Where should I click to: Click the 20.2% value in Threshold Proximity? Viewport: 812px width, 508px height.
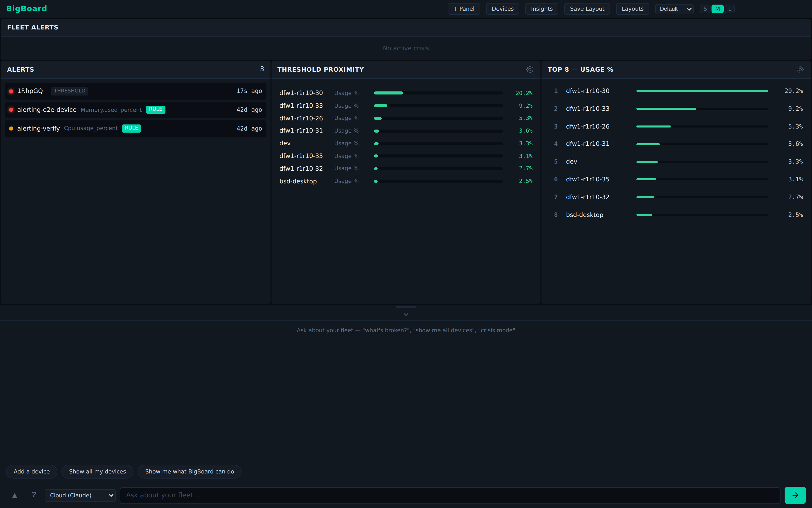524,93
